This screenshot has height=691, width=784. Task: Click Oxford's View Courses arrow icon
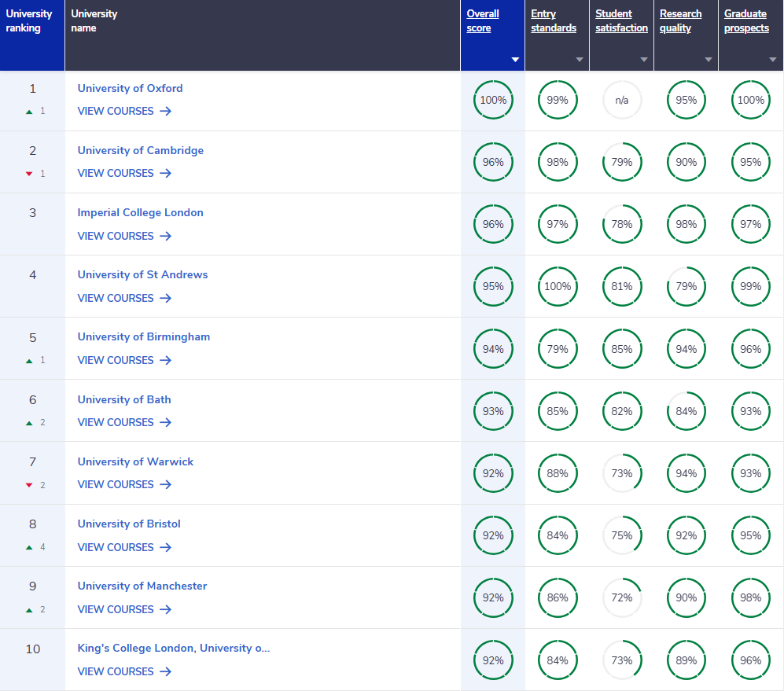click(165, 111)
